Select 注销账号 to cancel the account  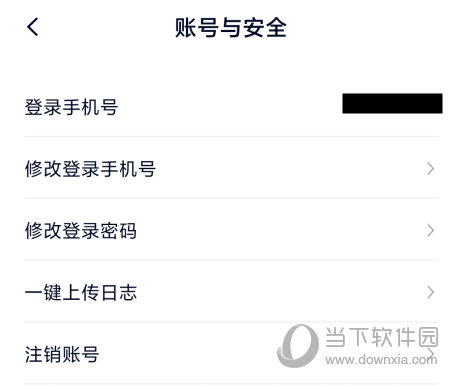click(x=231, y=353)
